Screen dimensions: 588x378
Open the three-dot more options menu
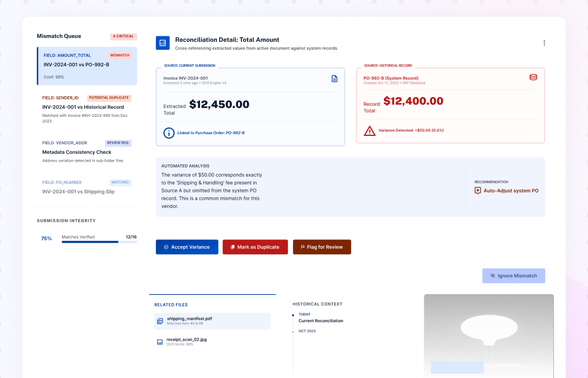(x=544, y=43)
